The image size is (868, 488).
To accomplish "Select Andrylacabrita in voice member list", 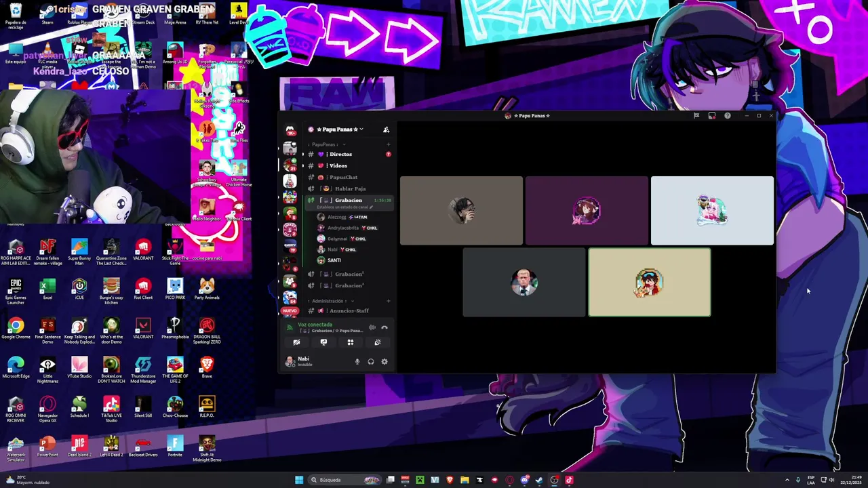I will [x=354, y=228].
